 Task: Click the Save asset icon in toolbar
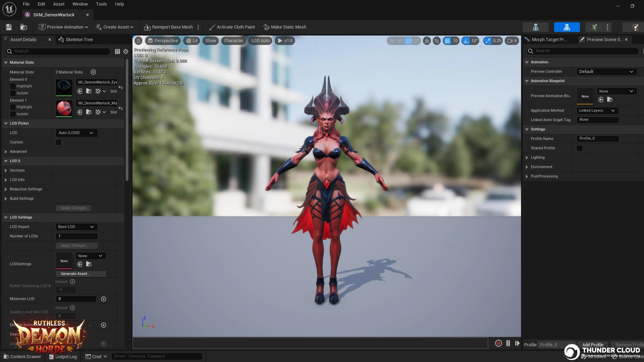(x=9, y=27)
